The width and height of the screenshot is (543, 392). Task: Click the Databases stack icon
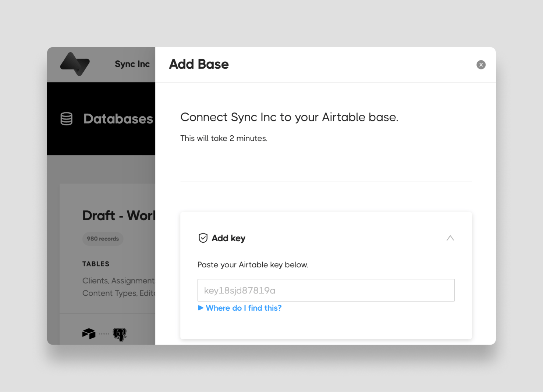click(x=66, y=119)
